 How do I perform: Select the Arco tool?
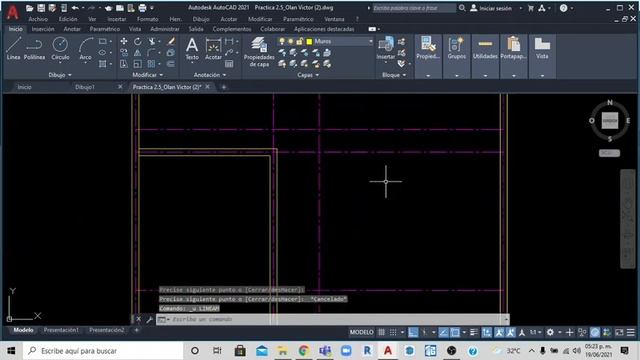85,48
